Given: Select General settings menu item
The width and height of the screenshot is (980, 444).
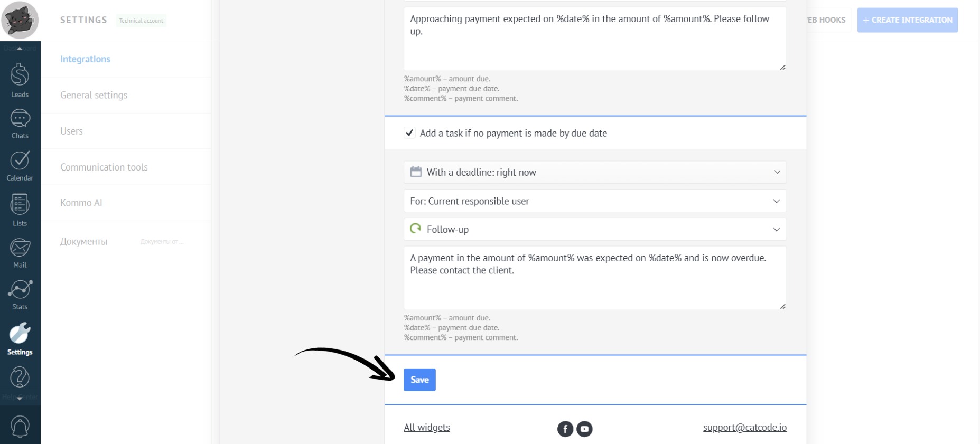Looking at the screenshot, I should tap(94, 95).
